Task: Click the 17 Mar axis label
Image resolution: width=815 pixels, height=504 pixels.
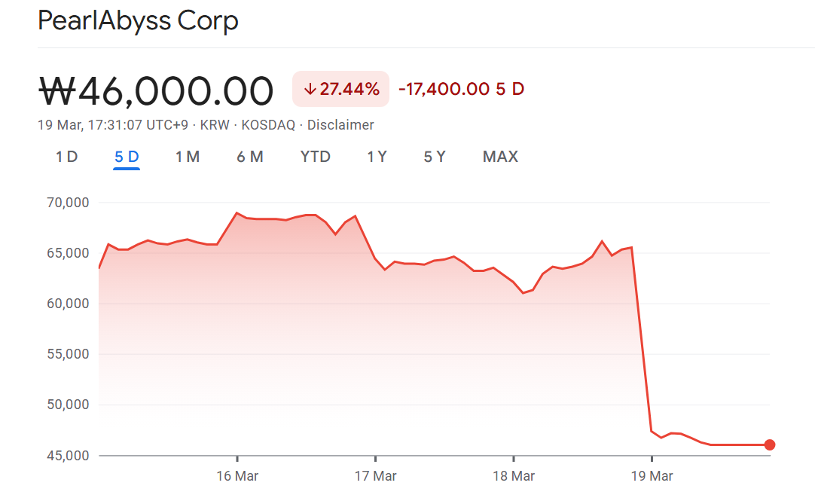Action: coord(375,476)
